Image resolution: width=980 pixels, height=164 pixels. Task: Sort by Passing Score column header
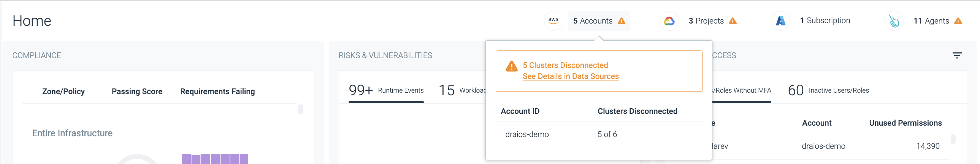[137, 91]
